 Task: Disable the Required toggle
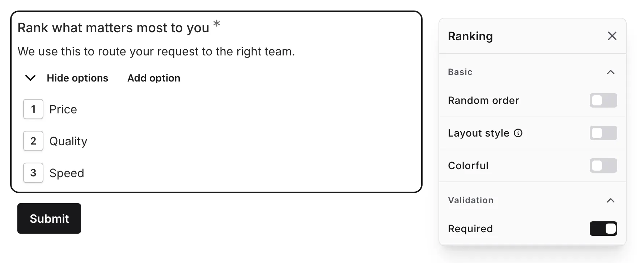coord(603,229)
